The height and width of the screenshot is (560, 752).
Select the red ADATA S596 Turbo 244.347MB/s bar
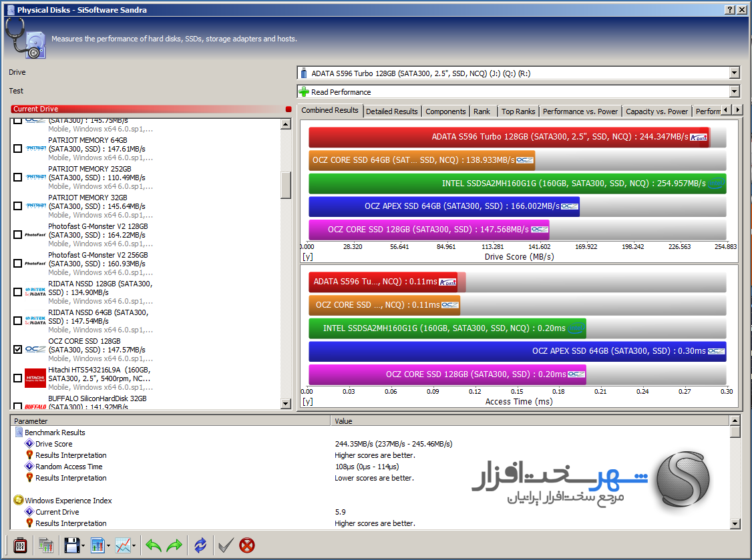(x=510, y=137)
